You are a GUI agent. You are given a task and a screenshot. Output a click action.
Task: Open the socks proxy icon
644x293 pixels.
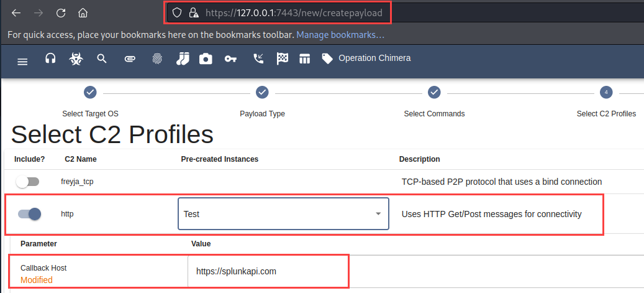pyautogui.click(x=182, y=58)
